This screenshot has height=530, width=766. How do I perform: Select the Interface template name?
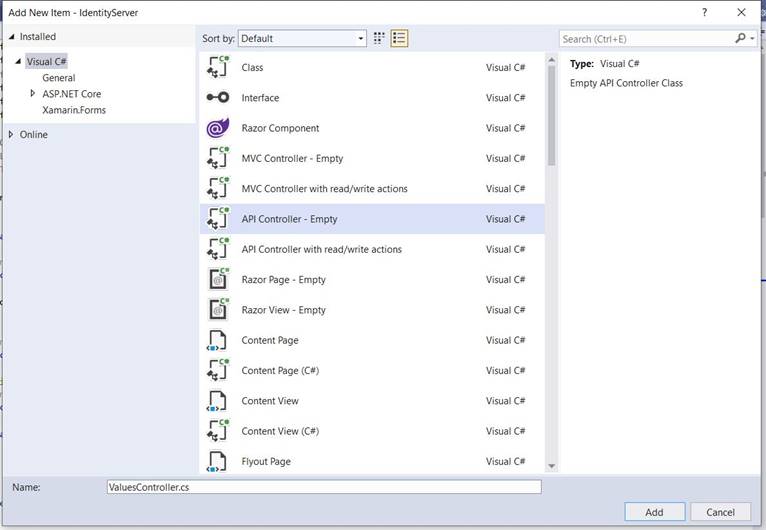pos(260,98)
